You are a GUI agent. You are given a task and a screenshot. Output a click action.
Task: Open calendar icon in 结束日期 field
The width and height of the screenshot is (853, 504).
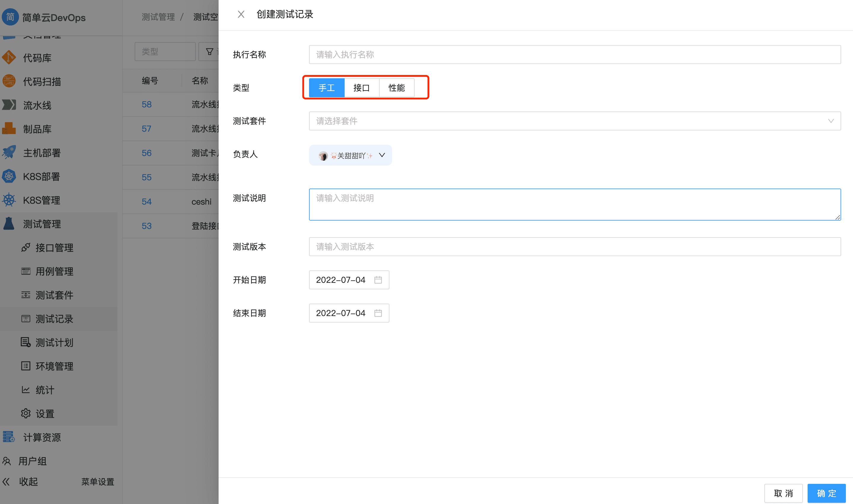[378, 313]
